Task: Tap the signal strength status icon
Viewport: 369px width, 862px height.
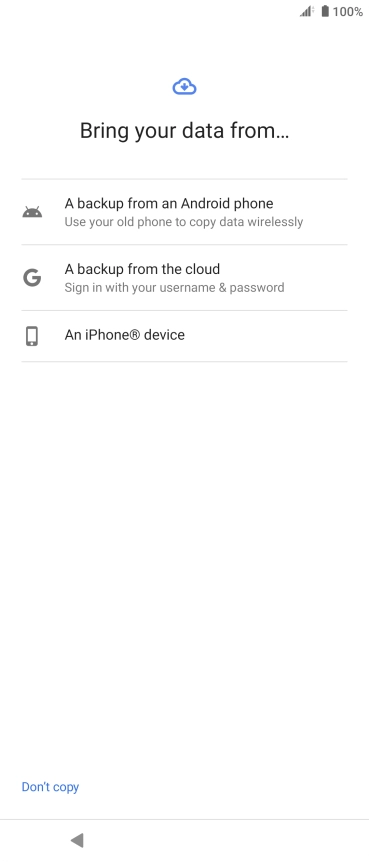Action: [x=306, y=11]
